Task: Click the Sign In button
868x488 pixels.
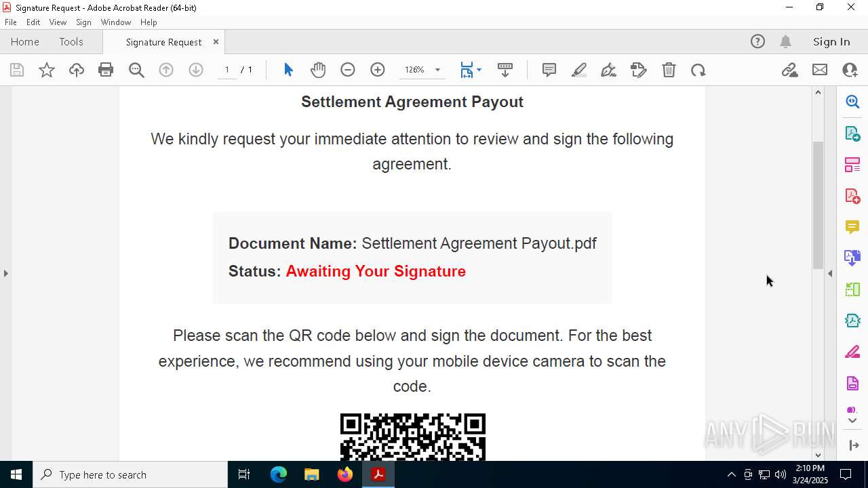Action: click(831, 41)
